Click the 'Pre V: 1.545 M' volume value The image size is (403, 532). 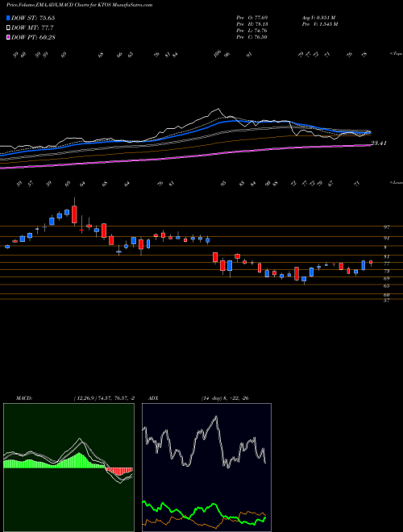[319, 24]
